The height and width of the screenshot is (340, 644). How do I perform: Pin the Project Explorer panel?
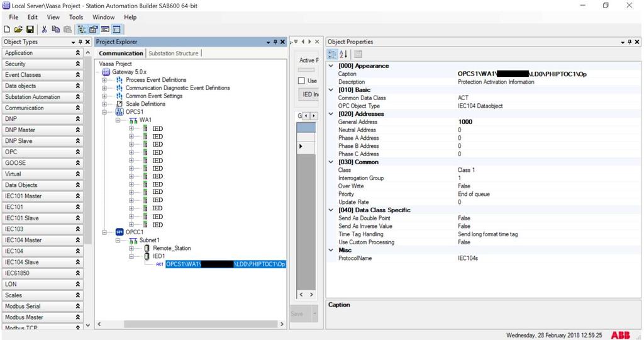click(x=275, y=42)
